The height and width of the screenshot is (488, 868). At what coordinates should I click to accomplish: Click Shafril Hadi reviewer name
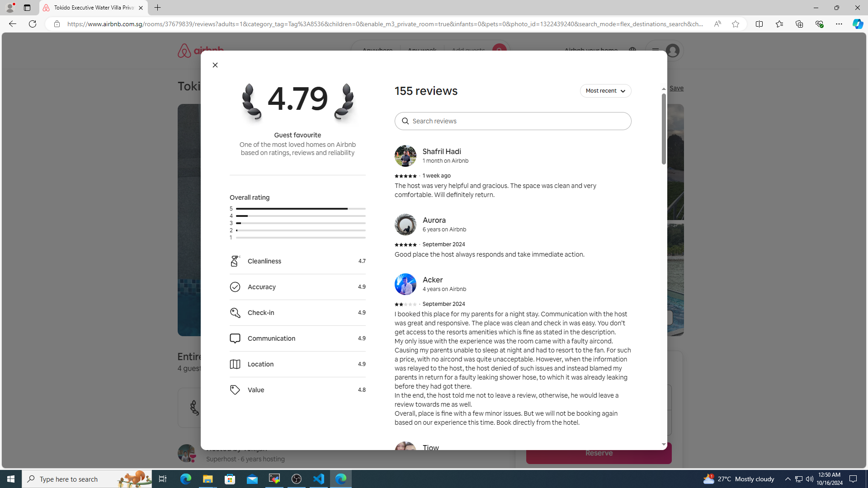442,151
